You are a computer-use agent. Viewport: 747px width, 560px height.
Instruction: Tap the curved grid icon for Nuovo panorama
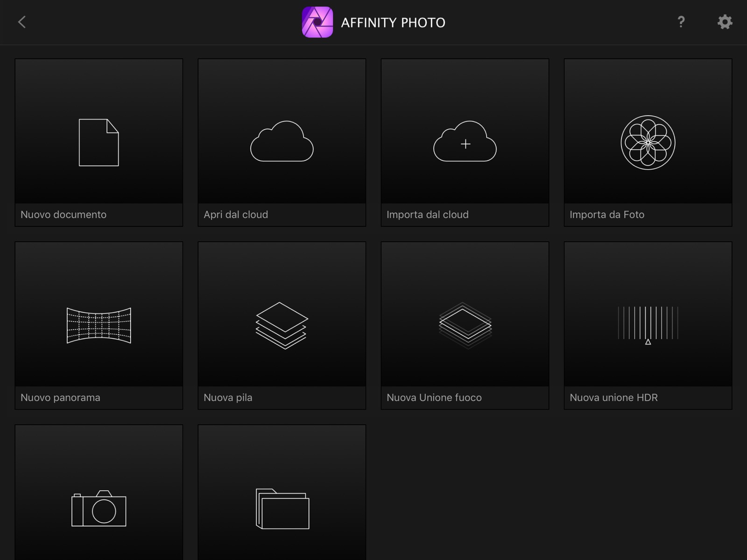(99, 325)
